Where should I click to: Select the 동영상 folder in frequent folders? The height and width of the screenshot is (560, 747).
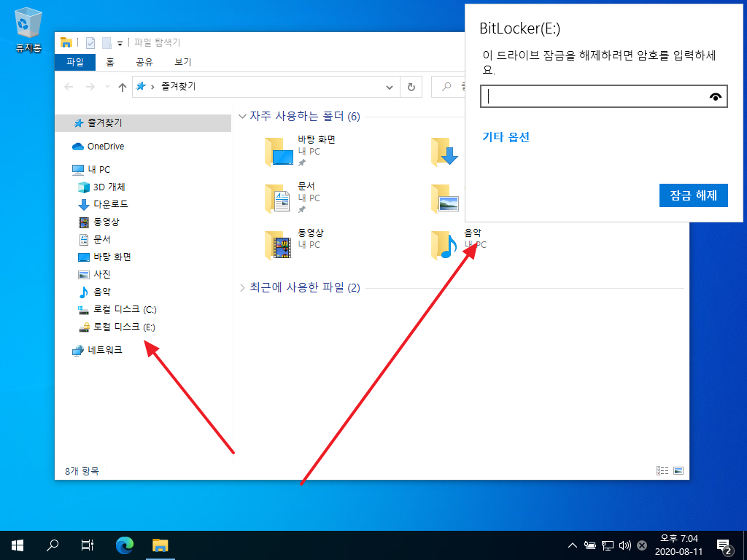pyautogui.click(x=295, y=244)
